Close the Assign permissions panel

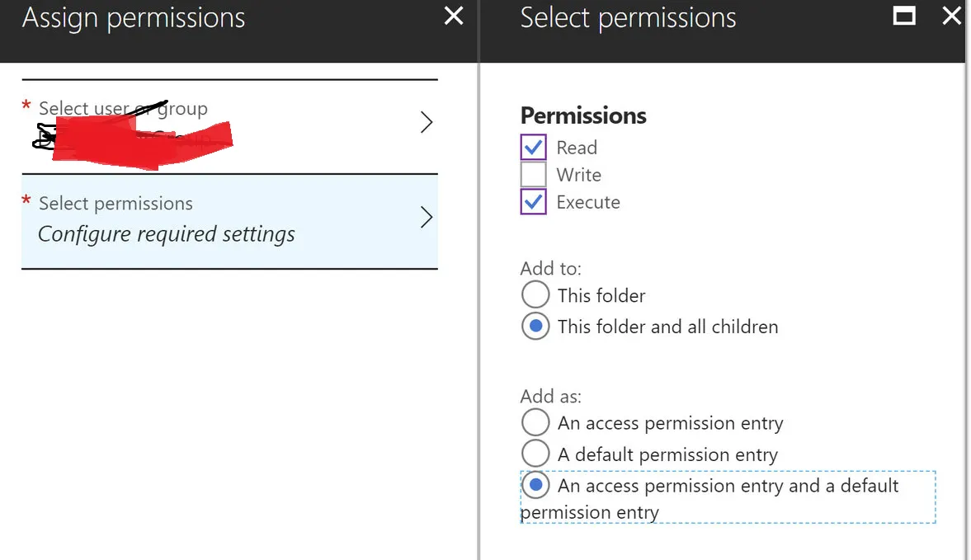[454, 16]
